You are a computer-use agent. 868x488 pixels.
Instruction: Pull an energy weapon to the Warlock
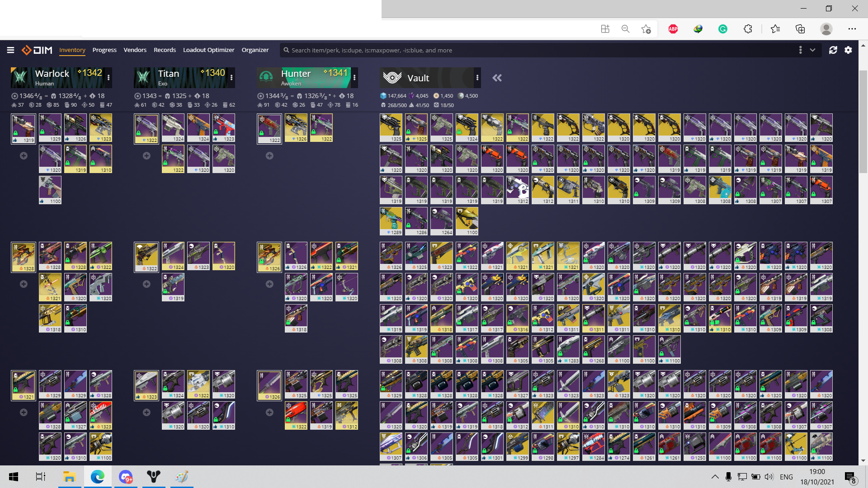24,284
